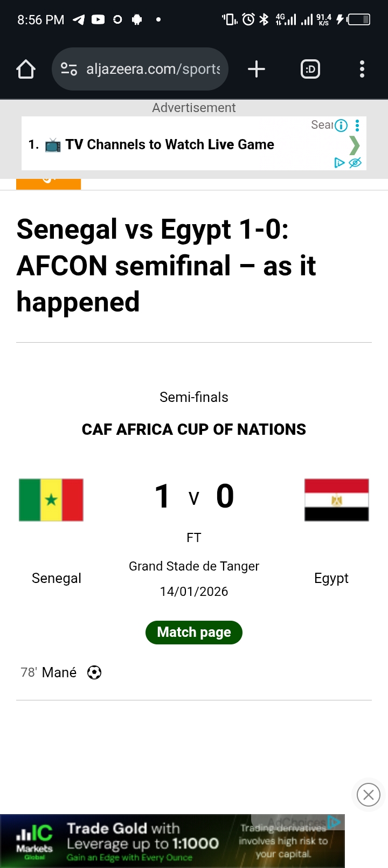Tap the browser home icon
388x868 pixels.
click(x=26, y=69)
